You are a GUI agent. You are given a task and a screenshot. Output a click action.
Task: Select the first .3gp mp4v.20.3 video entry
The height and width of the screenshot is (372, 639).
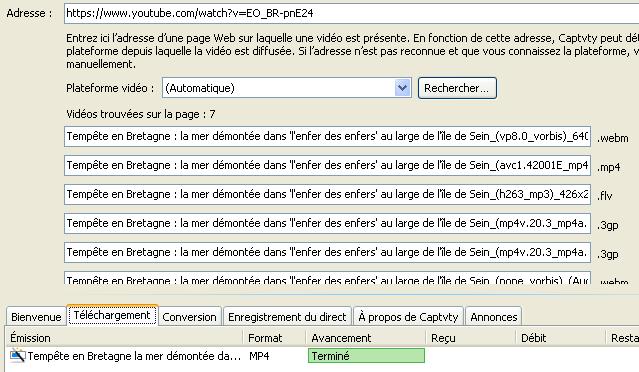[x=327, y=223]
